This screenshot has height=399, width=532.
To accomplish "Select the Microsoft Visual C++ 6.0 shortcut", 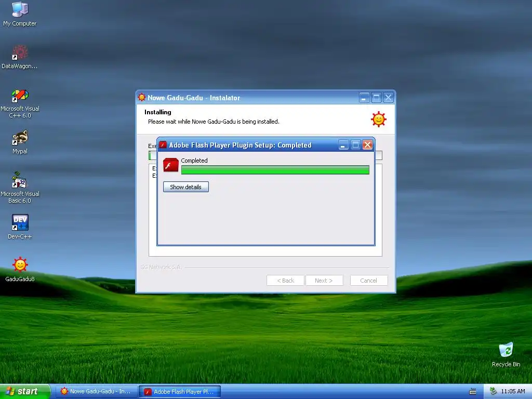I will (20, 103).
